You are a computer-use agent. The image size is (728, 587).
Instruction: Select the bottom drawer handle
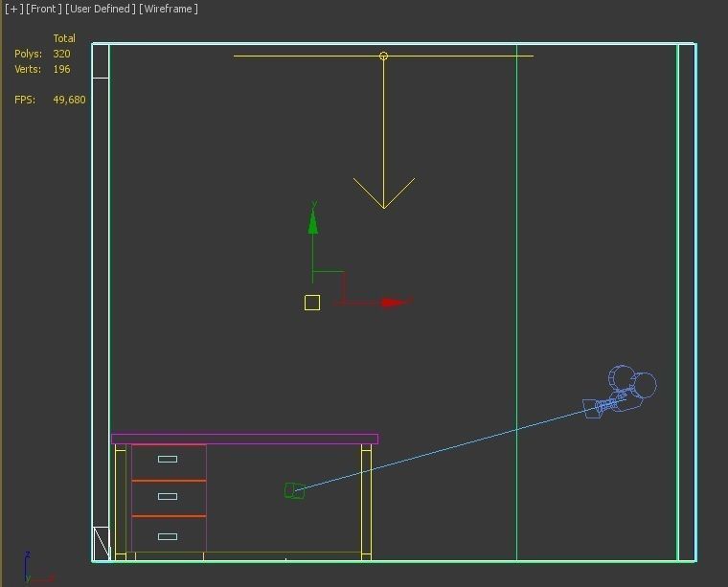point(168,537)
